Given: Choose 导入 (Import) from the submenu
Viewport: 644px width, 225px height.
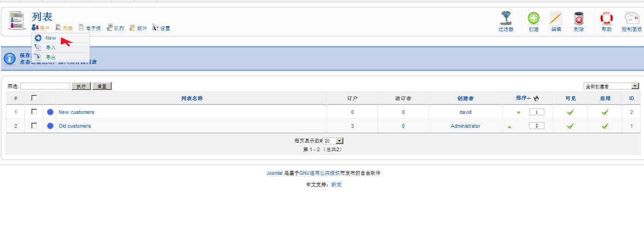Looking at the screenshot, I should tap(50, 47).
